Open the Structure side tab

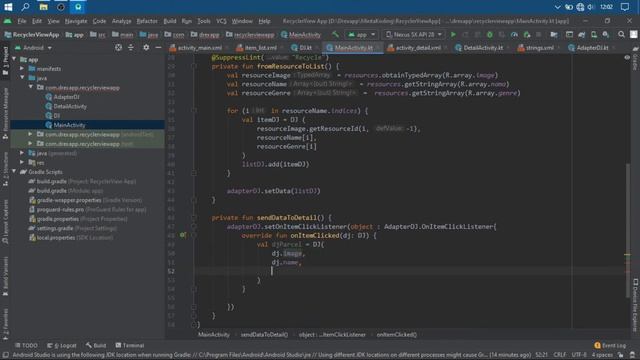5,169
